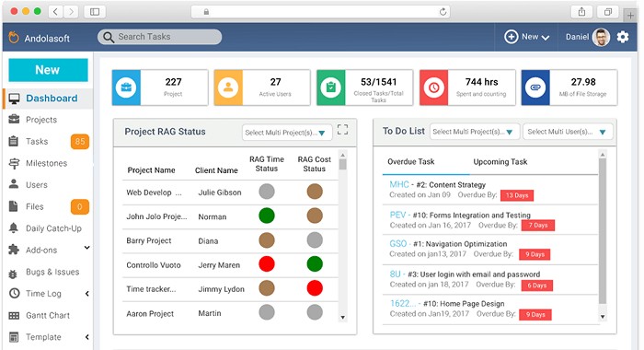The width and height of the screenshot is (644, 350).
Task: Open RAG Status Select Multi Project dropdown
Action: pos(287,133)
